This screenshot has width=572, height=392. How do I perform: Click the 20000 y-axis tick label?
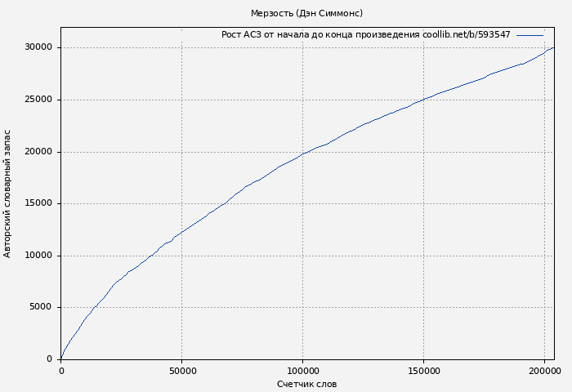[38, 152]
